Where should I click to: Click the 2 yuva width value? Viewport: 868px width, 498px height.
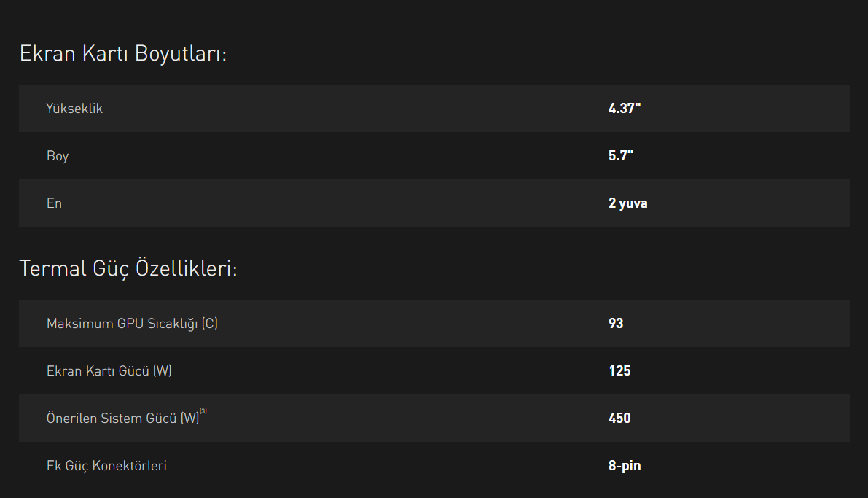coord(627,203)
